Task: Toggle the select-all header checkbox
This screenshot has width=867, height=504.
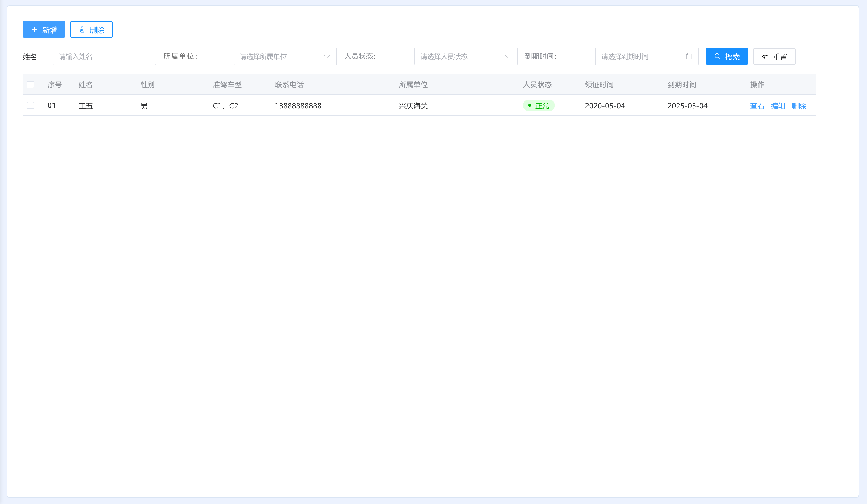Action: (x=31, y=85)
